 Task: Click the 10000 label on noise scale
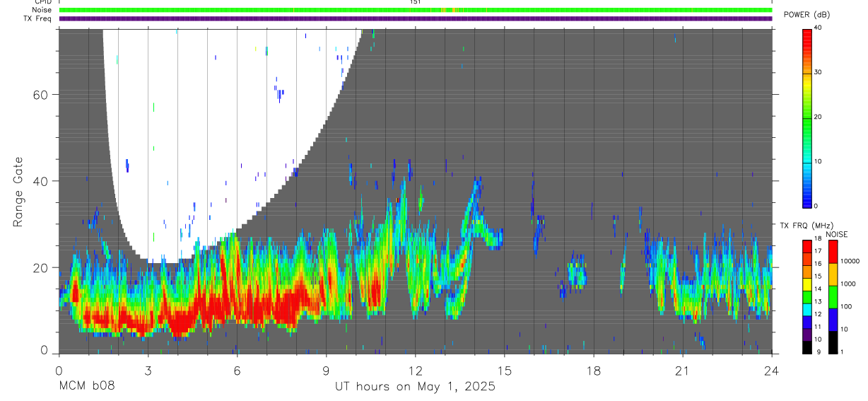[851, 261]
